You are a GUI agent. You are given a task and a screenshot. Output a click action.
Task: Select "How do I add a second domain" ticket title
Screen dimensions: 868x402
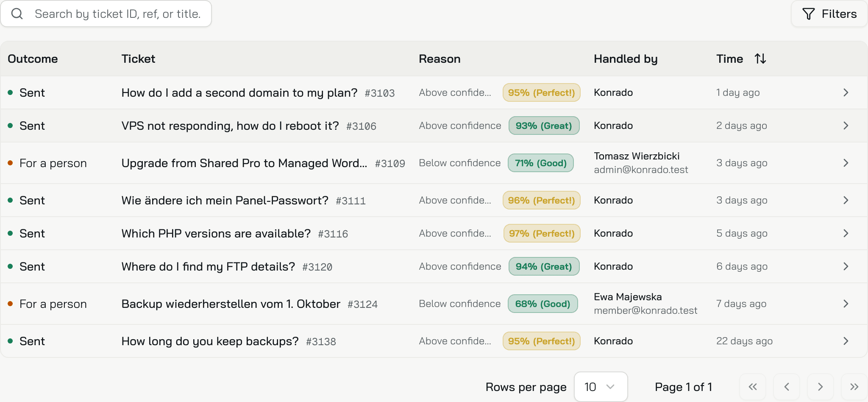pos(239,92)
